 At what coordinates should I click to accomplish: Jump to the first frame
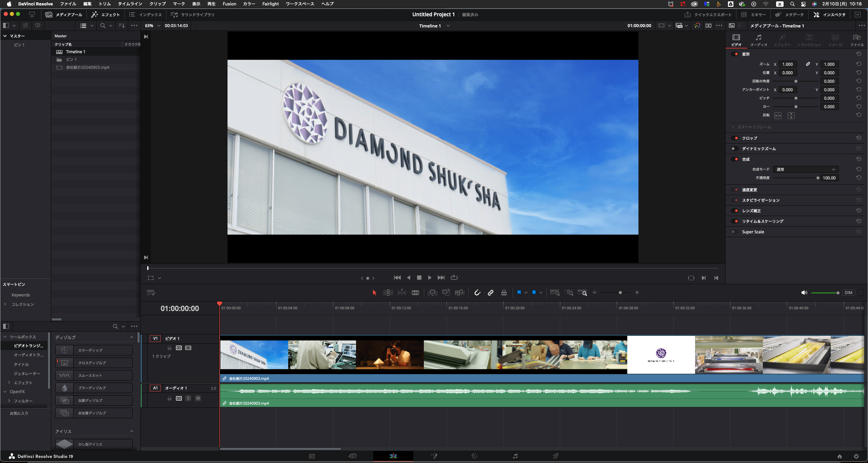[397, 278]
